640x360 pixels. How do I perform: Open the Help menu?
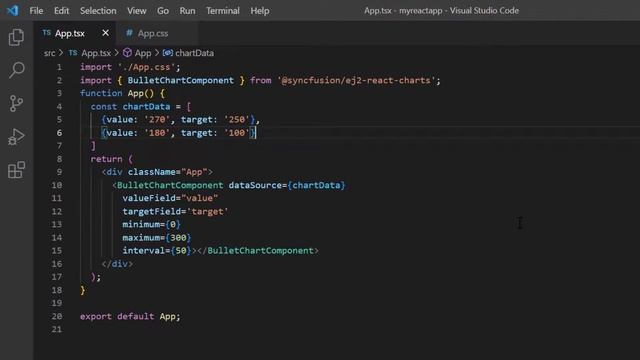coord(260,11)
